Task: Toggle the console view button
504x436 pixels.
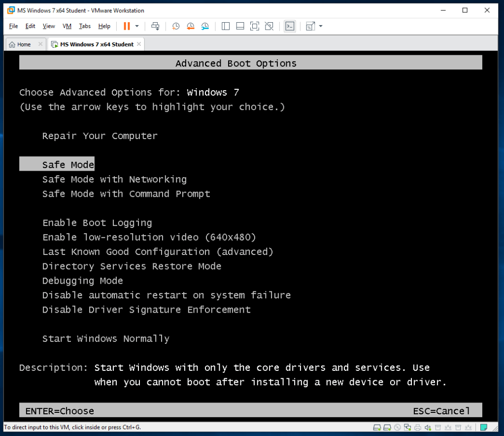Action: pos(290,26)
